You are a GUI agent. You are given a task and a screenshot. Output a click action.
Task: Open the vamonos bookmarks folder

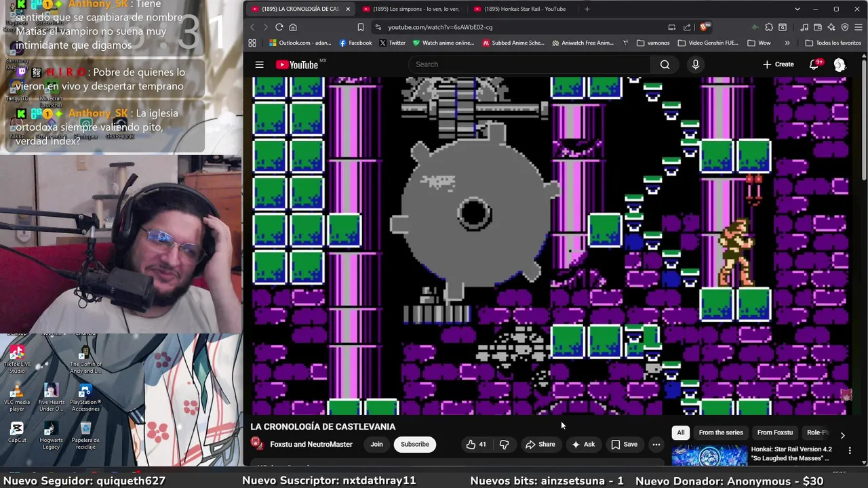click(x=653, y=43)
